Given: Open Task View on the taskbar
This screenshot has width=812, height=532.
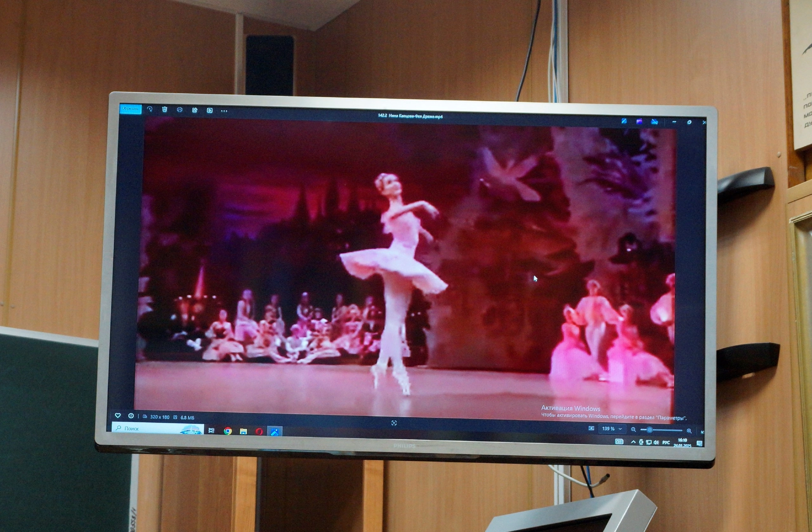Looking at the screenshot, I should point(212,431).
